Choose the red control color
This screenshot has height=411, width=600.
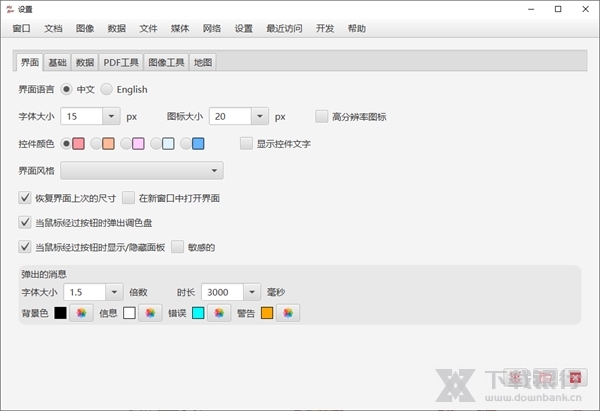tap(67, 144)
